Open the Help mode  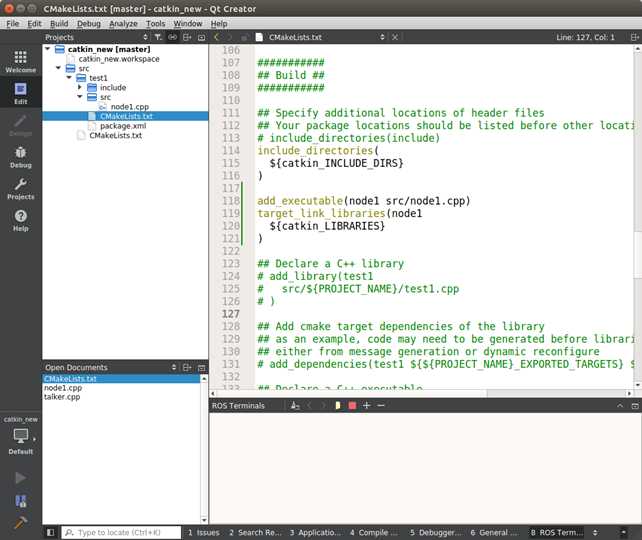click(x=20, y=220)
